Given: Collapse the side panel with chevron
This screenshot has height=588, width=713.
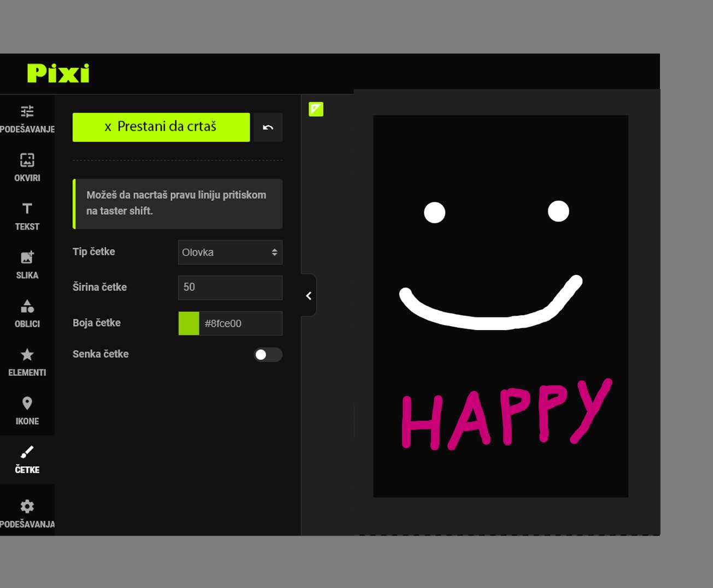Looking at the screenshot, I should (309, 296).
